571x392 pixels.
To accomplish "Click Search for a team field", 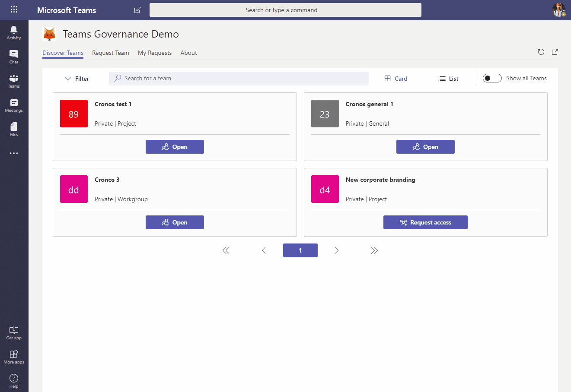I will (239, 78).
